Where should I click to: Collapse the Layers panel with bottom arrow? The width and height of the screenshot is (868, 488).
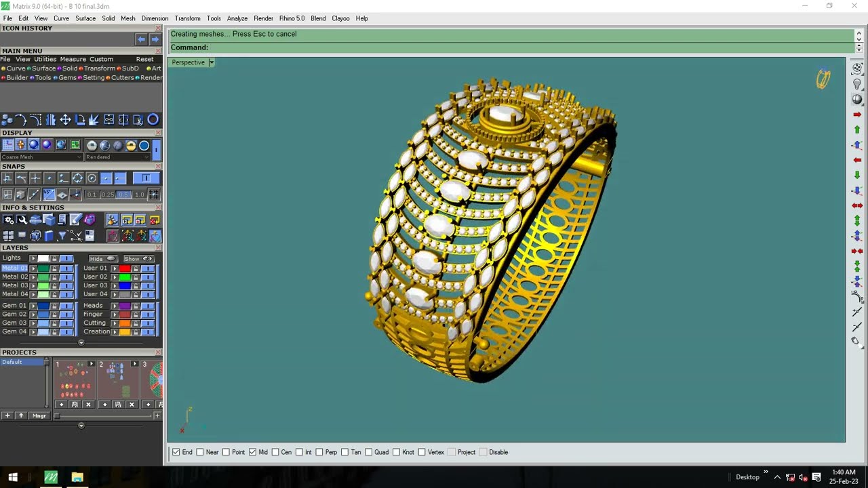tap(81, 342)
